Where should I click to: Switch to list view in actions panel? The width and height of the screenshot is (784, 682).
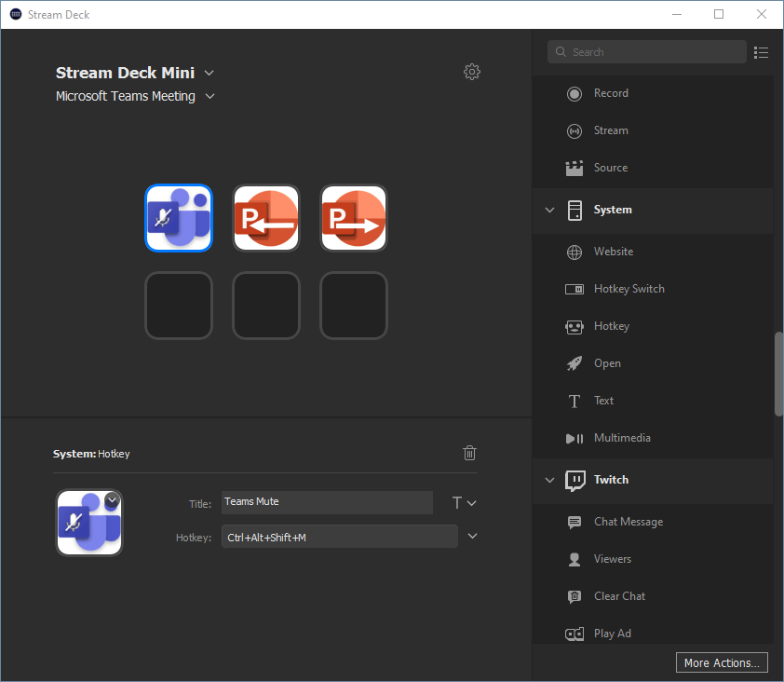tap(761, 52)
